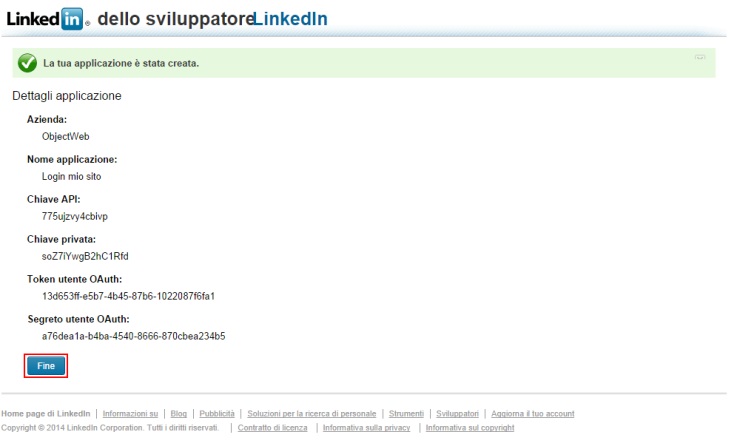This screenshot has height=445, width=740.
Task: Open the Contratto di licenza link
Action: click(x=272, y=428)
